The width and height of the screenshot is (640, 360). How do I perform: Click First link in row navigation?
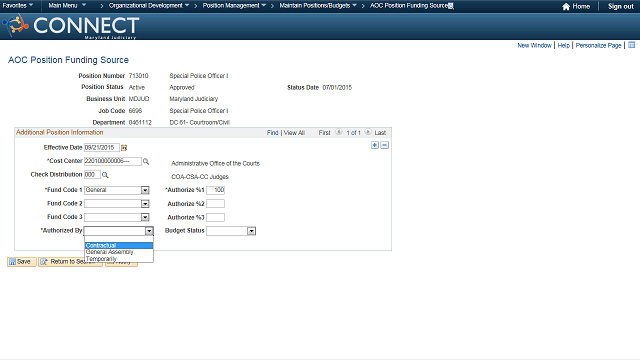tap(324, 133)
